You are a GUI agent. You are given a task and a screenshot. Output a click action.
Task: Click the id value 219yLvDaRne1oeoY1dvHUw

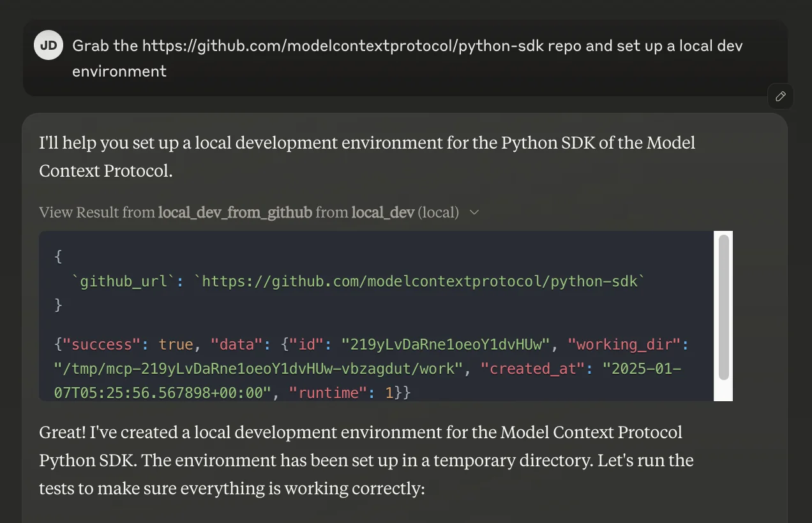click(446, 344)
